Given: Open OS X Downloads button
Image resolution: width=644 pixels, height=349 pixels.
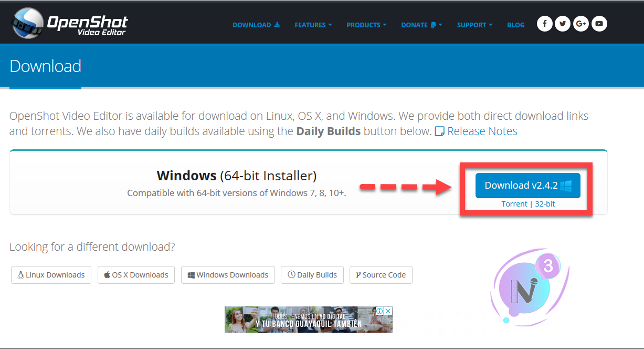Looking at the screenshot, I should (136, 275).
